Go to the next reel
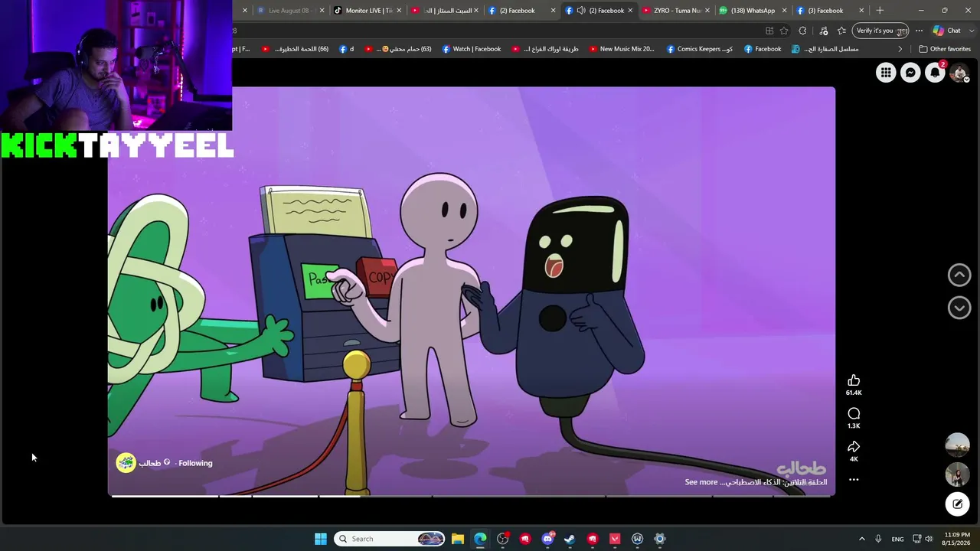This screenshot has width=980, height=551. click(959, 308)
